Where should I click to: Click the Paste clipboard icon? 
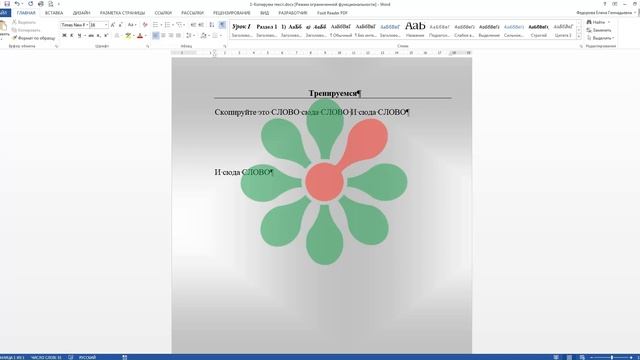(4, 27)
